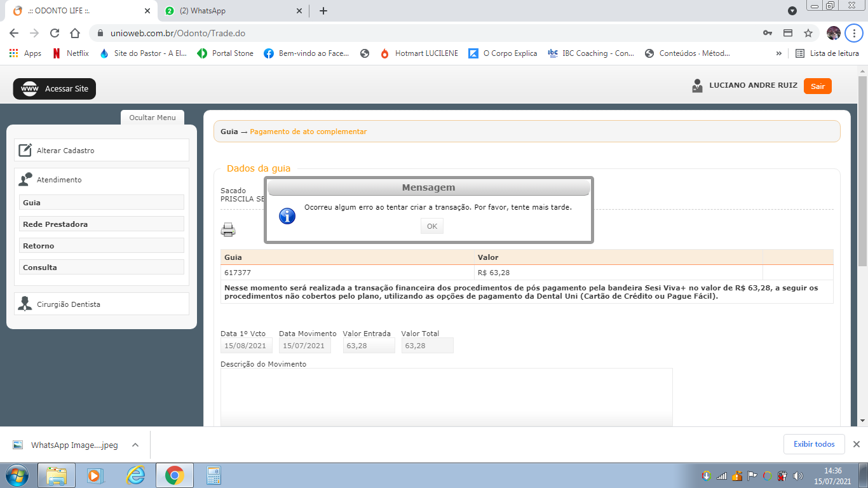The width and height of the screenshot is (868, 488).
Task: Open the Calculator from the taskbar
Action: (x=214, y=475)
